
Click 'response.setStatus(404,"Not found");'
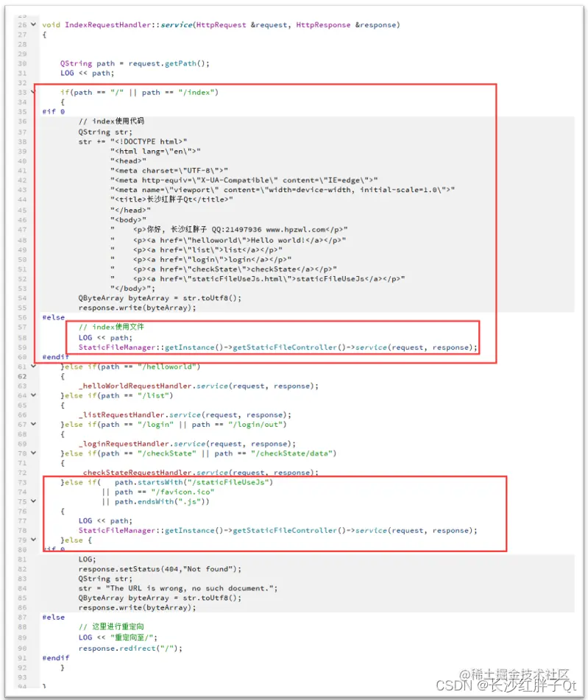tap(160, 569)
